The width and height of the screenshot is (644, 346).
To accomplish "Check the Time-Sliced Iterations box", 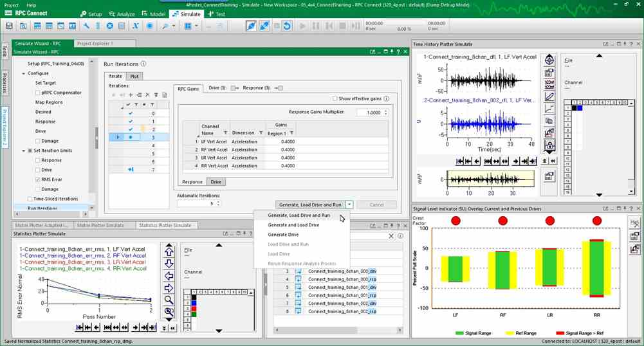I will (29, 199).
